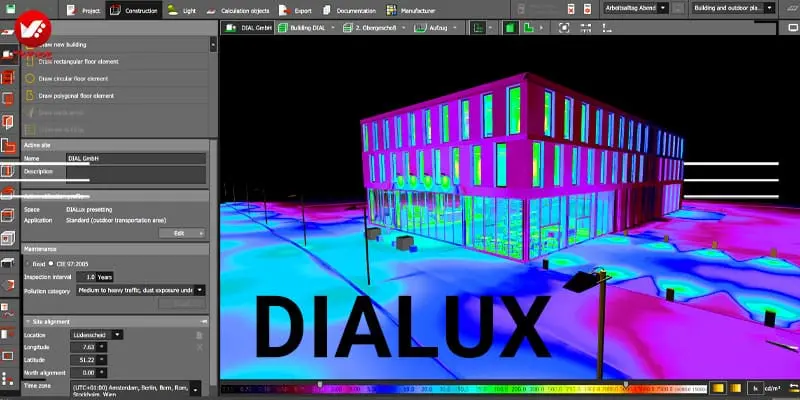This screenshot has height=400, width=800.
Task: Click the delete location trash icon
Action: [199, 335]
